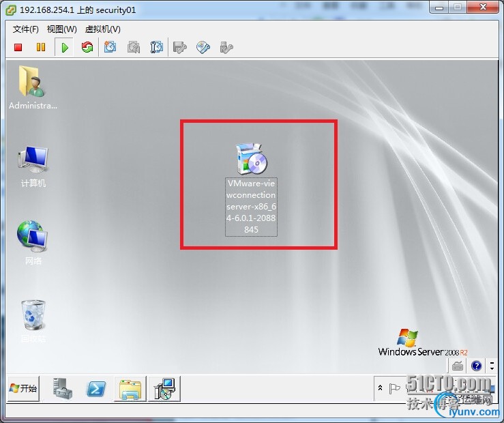The image size is (504, 423).
Task: Open Server Manager from the taskbar
Action: tap(62, 389)
